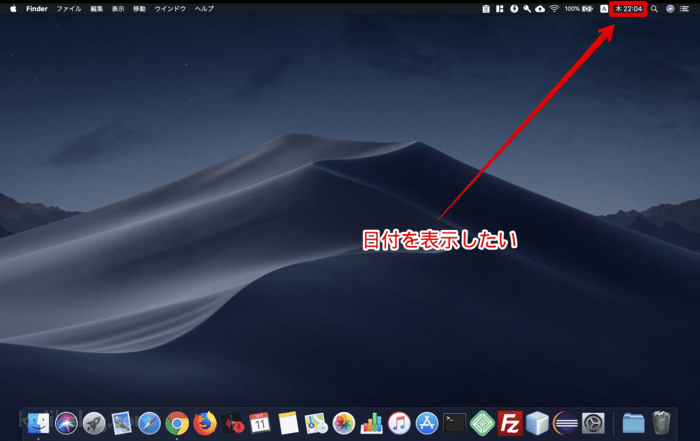Screen dimensions: 700x441
Task: Open the 表示 menu
Action: point(118,8)
